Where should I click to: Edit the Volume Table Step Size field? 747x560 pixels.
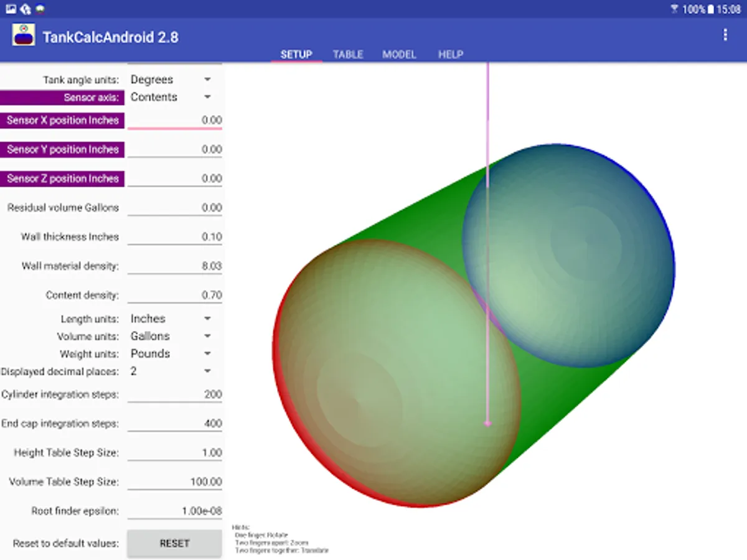click(175, 482)
